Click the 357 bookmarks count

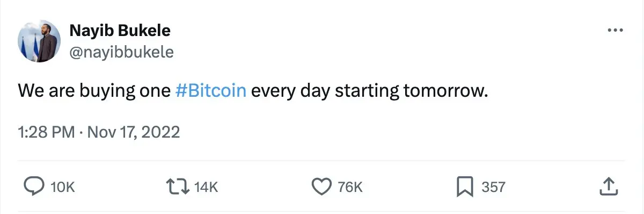[x=493, y=187]
